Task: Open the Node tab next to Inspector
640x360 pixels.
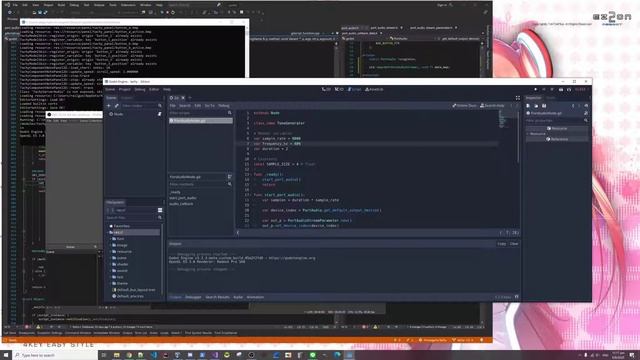Action: 551,98
